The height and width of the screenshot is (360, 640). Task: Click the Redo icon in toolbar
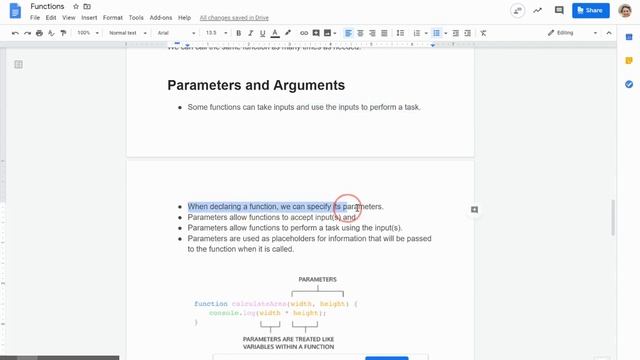pyautogui.click(x=27, y=33)
